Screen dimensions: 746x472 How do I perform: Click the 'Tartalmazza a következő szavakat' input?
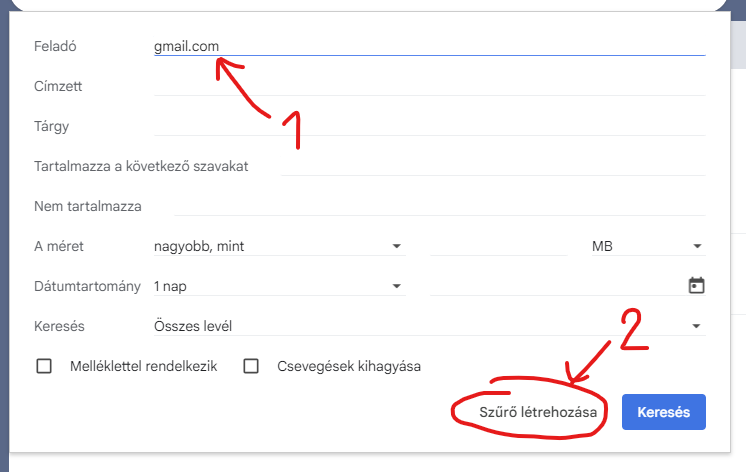(494, 166)
